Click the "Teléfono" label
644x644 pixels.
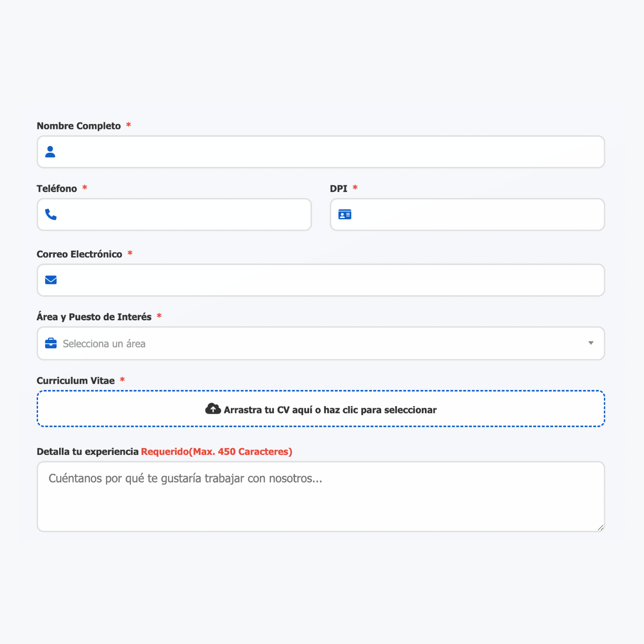point(57,189)
